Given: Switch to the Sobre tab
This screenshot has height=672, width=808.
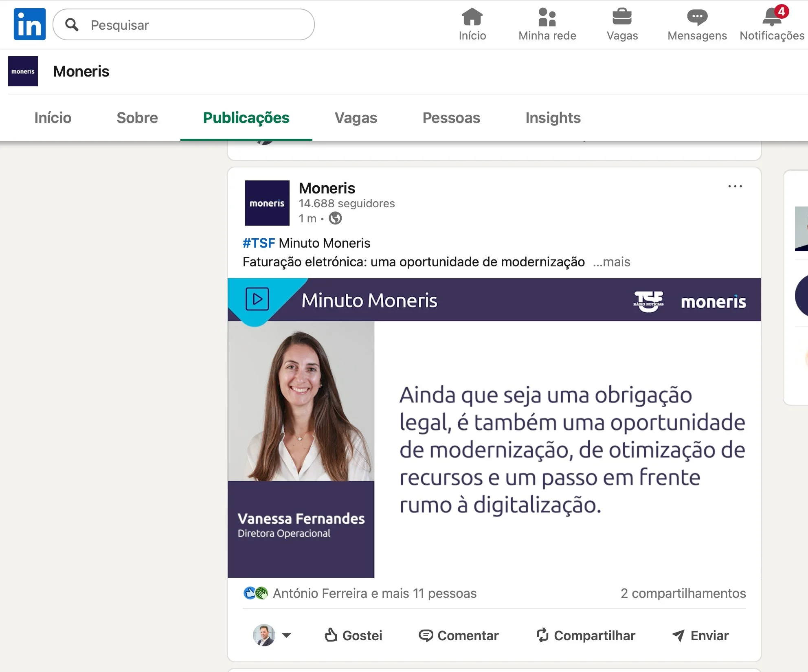Looking at the screenshot, I should (x=137, y=118).
